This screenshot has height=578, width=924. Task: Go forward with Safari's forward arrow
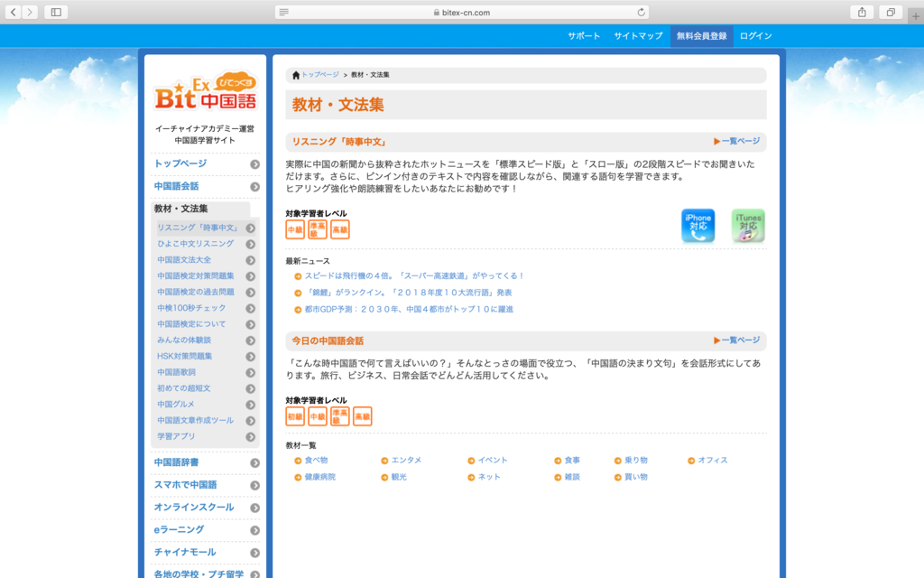point(30,12)
